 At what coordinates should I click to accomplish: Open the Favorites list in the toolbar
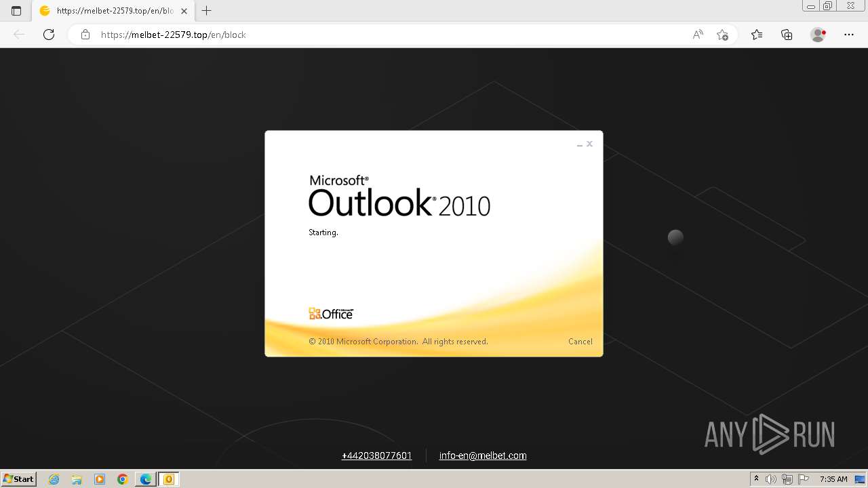coord(757,35)
